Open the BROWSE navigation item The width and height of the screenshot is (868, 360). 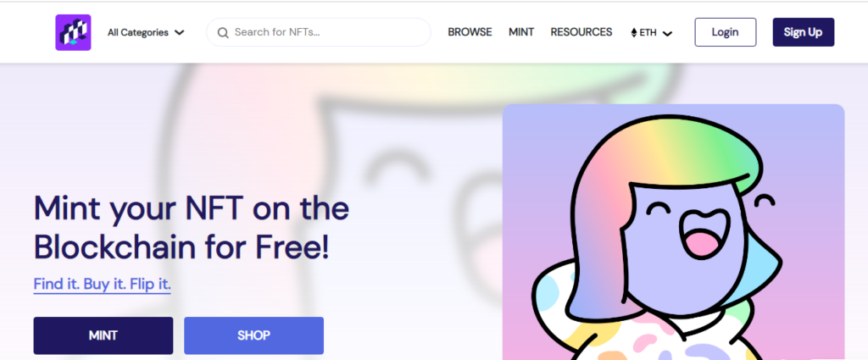pos(470,32)
